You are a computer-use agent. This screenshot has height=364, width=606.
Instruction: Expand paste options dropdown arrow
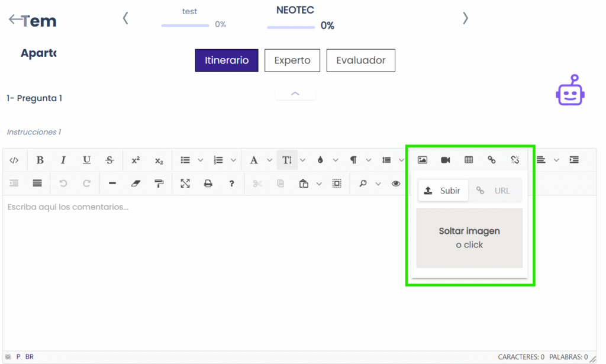pyautogui.click(x=319, y=184)
